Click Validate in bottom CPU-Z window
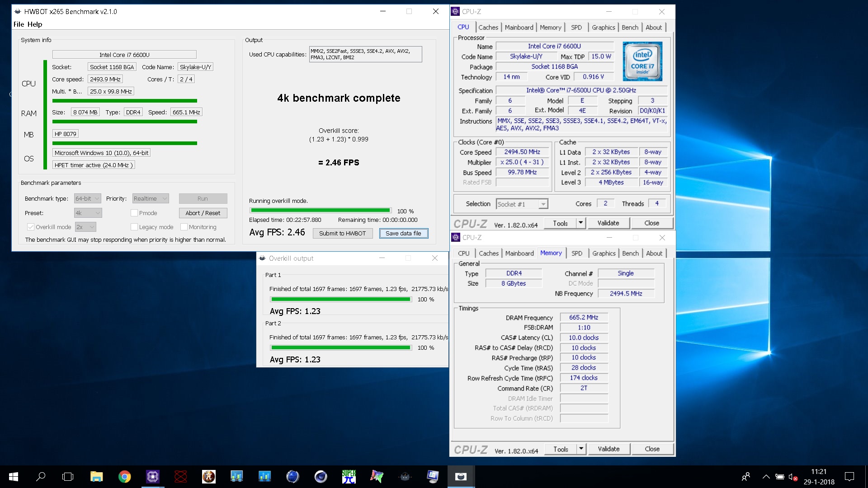This screenshot has width=868, height=488. pyautogui.click(x=609, y=449)
